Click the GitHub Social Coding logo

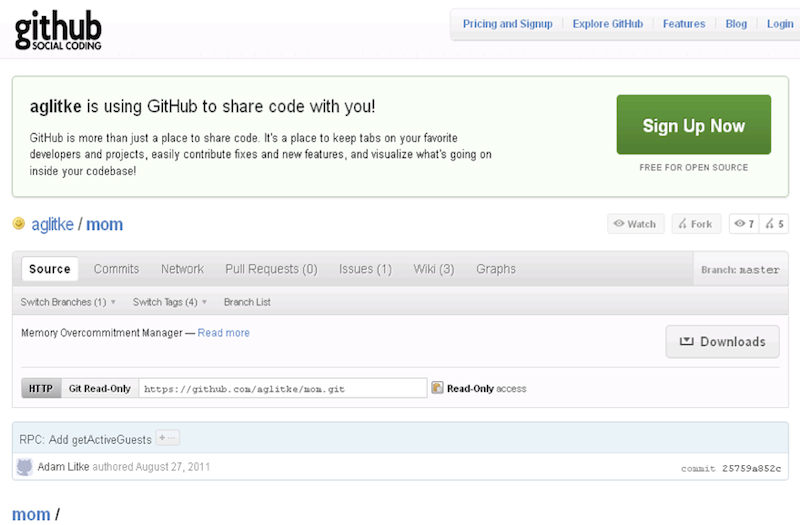[x=58, y=29]
